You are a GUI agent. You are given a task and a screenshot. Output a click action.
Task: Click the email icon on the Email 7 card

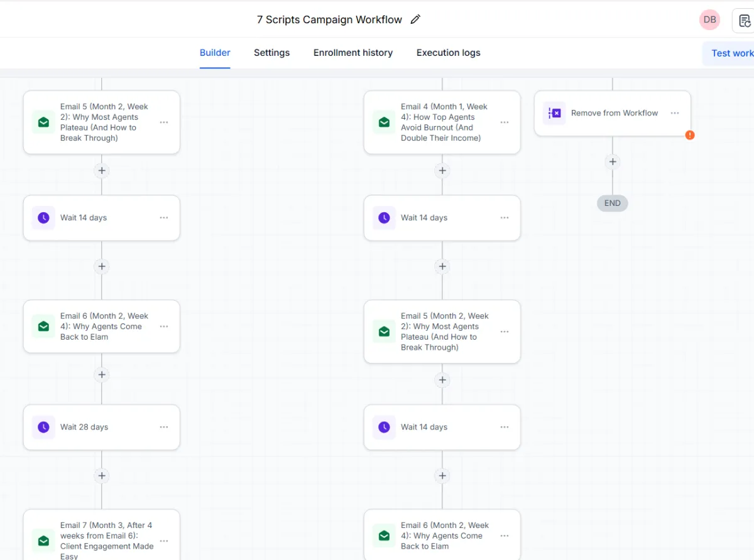point(43,541)
